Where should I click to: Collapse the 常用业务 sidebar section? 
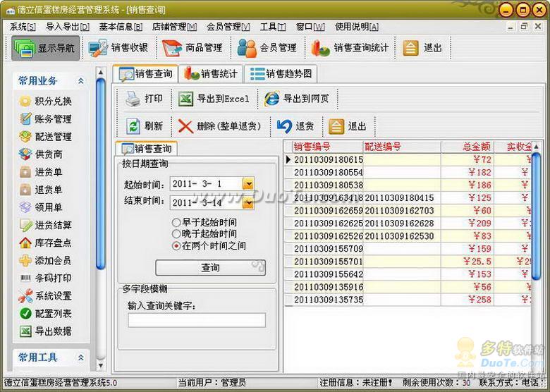(80, 81)
